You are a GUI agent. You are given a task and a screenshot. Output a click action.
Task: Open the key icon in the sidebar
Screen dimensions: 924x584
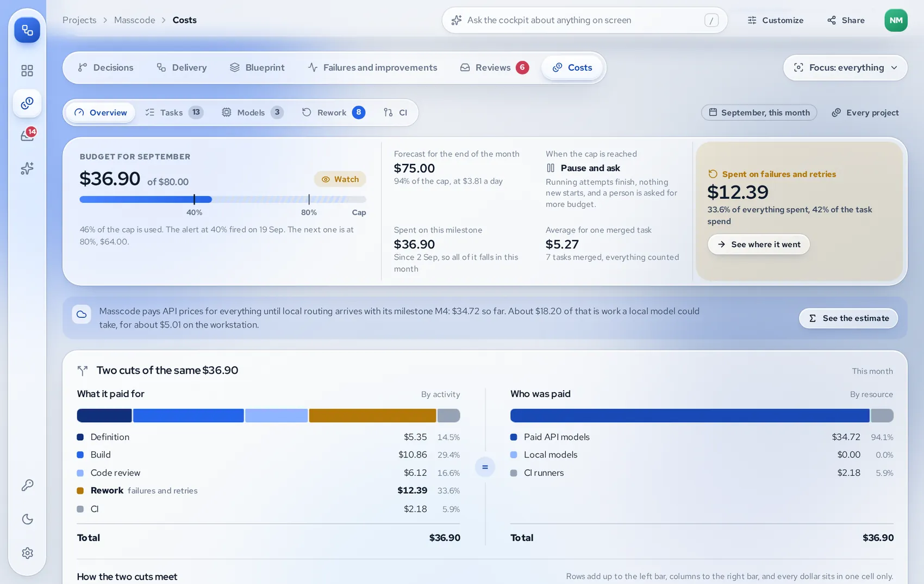coord(27,485)
